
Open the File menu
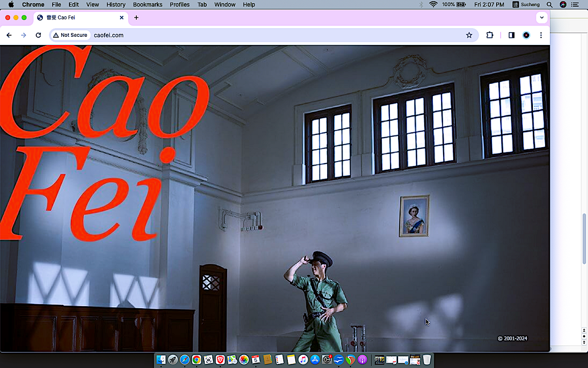click(x=56, y=5)
